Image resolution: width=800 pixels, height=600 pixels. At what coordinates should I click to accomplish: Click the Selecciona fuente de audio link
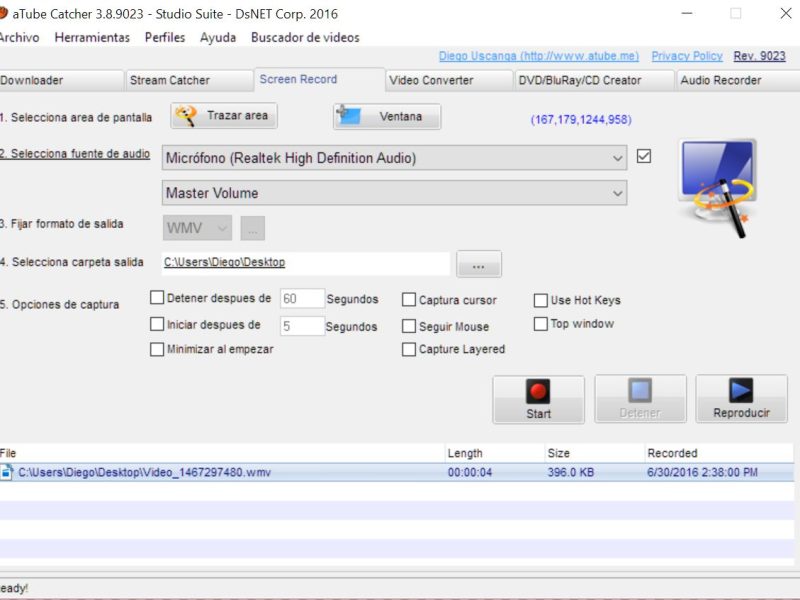[75, 154]
